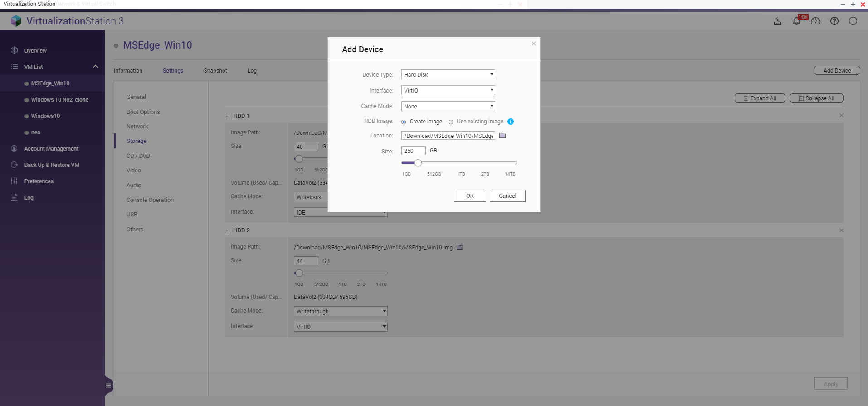The height and width of the screenshot is (406, 868).
Task: Switch to the Log tab
Action: 252,70
